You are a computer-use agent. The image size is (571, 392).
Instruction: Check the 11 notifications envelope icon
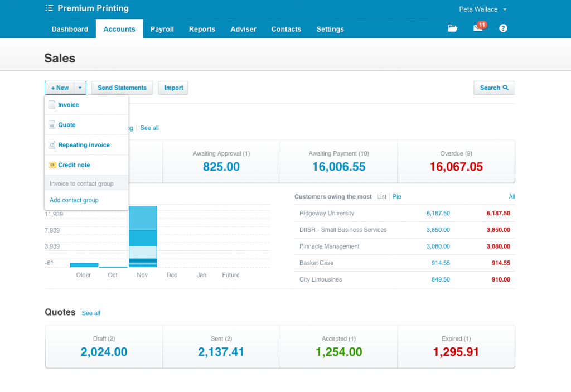pyautogui.click(x=477, y=28)
